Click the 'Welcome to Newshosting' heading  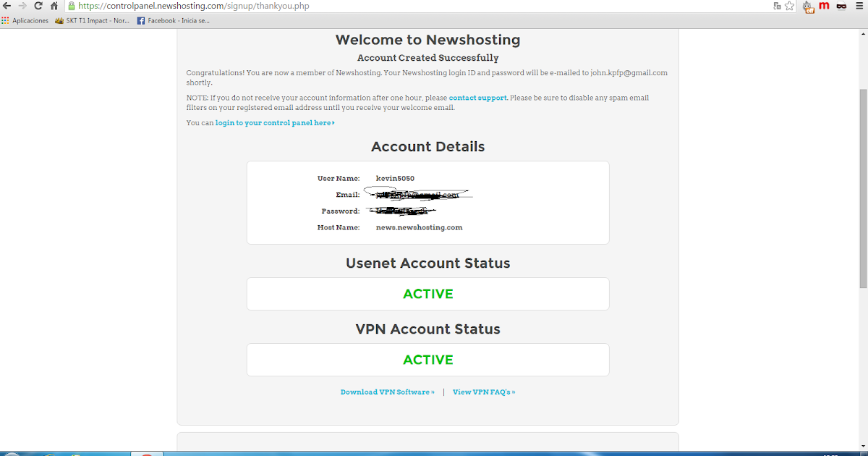428,40
